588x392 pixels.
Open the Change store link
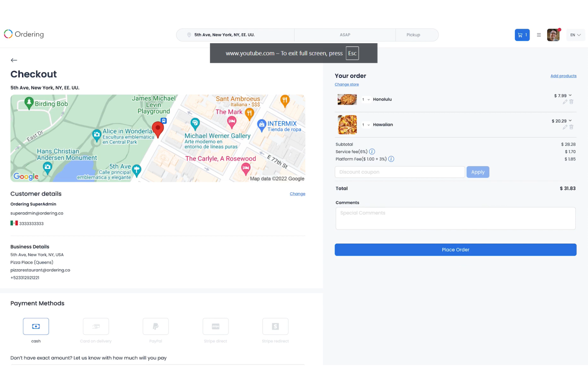click(346, 84)
